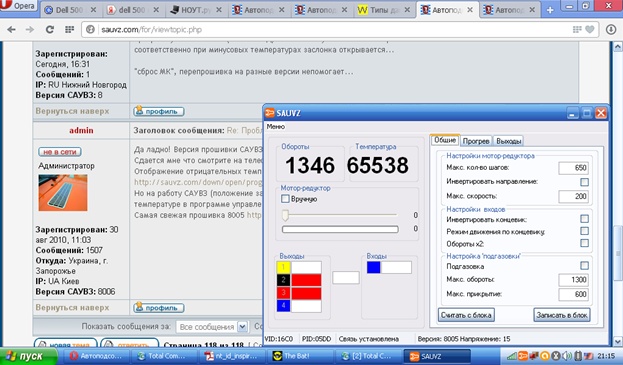Toggle 'Инвертировать концевик' checkbox
Viewport: 623px width, 365px height.
[584, 219]
